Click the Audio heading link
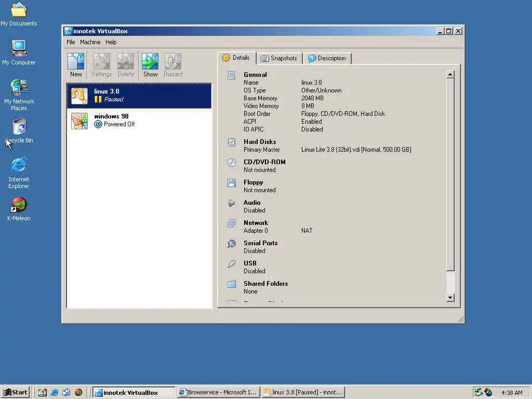 252,203
